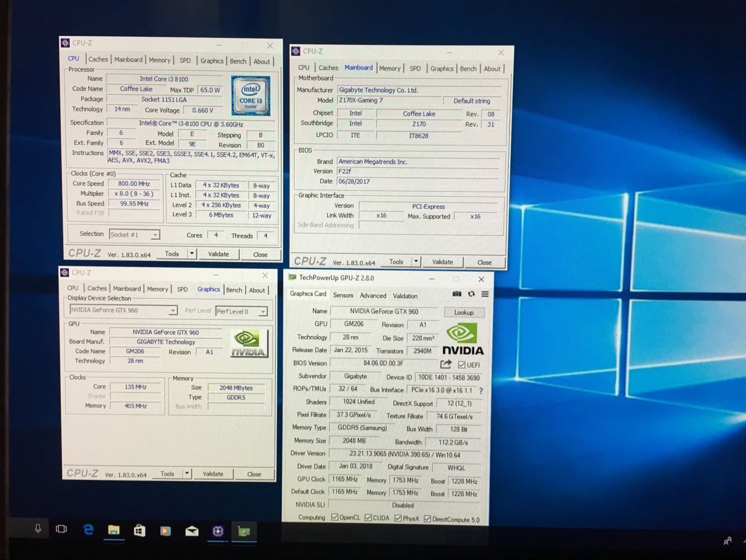Take a GPU-Z screenshot with the camera icon
Image resolution: width=746 pixels, height=560 pixels.
pos(457,294)
